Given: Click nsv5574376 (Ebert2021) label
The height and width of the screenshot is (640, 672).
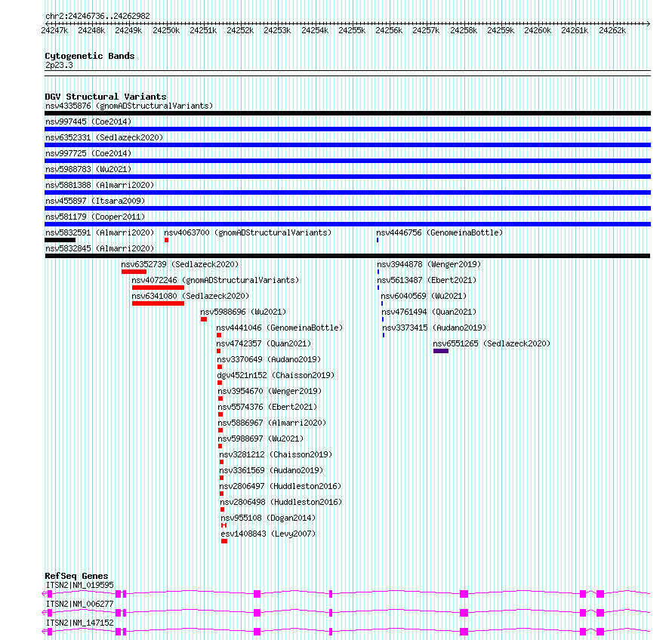Looking at the screenshot, I should (267, 407).
